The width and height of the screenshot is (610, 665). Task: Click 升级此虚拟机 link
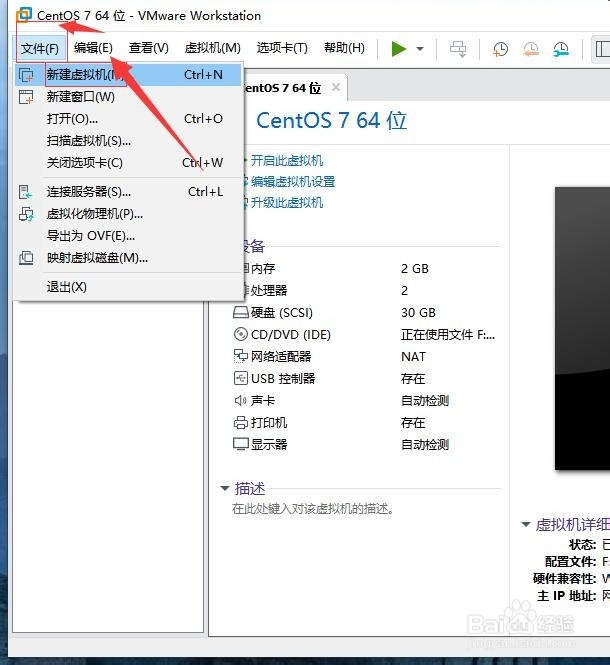pyautogui.click(x=287, y=202)
